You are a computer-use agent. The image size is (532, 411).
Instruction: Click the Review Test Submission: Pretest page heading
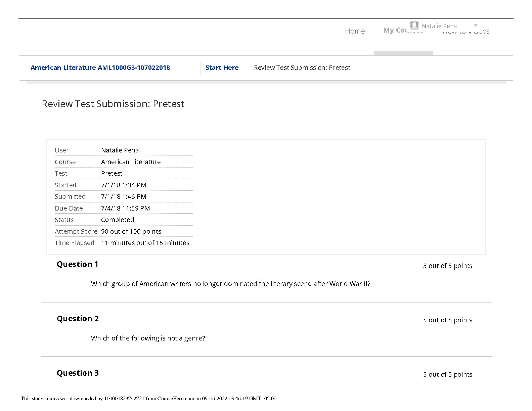(113, 104)
